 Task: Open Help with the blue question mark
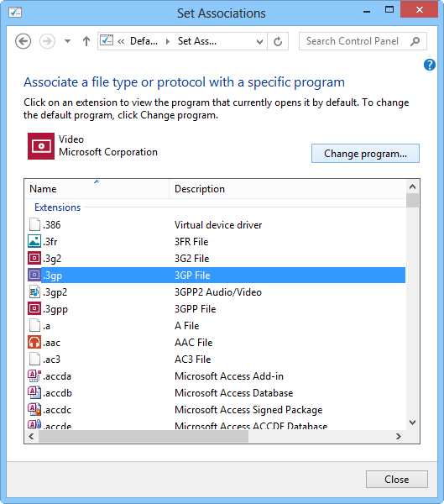pyautogui.click(x=430, y=65)
